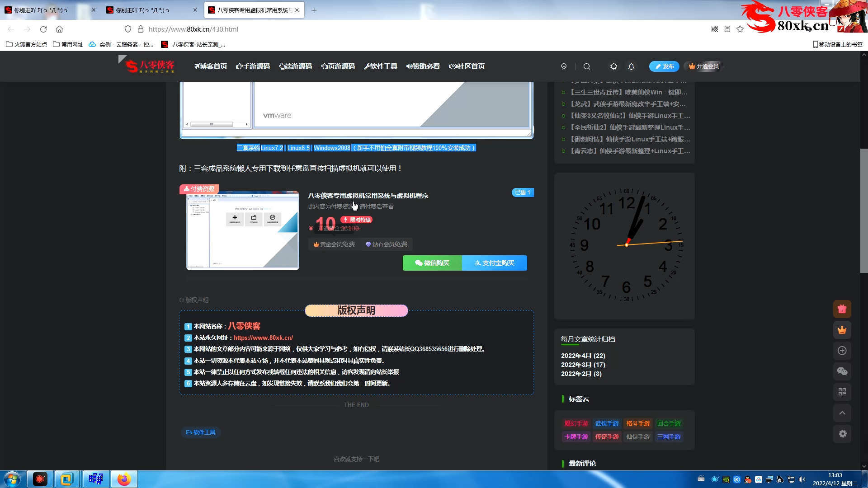Open the 常用网址 bookmark folder
This screenshot has width=868, height=488.
pos(68,44)
